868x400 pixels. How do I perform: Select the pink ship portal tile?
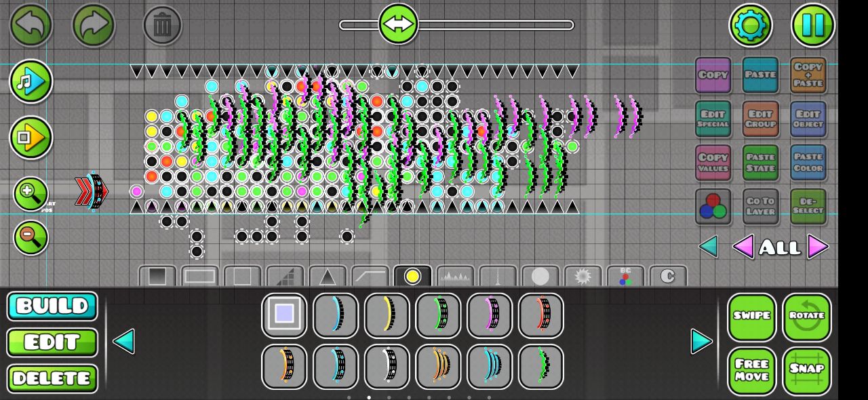click(x=490, y=315)
